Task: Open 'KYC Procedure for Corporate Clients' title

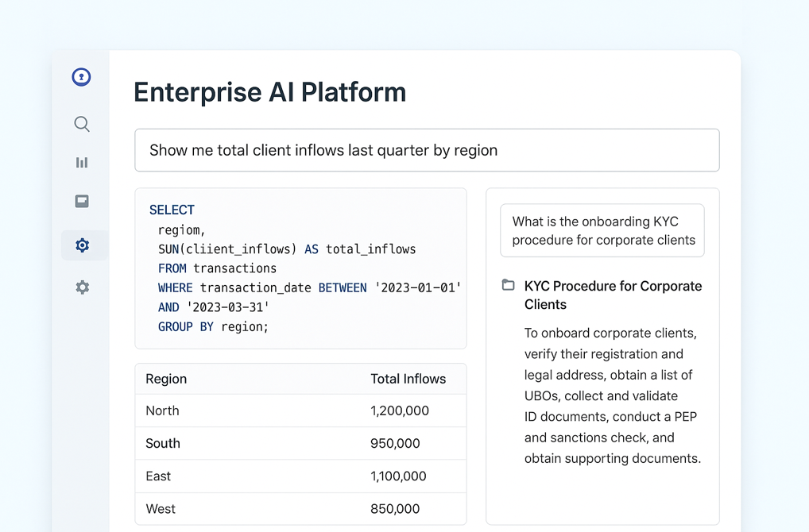Action: (613, 295)
